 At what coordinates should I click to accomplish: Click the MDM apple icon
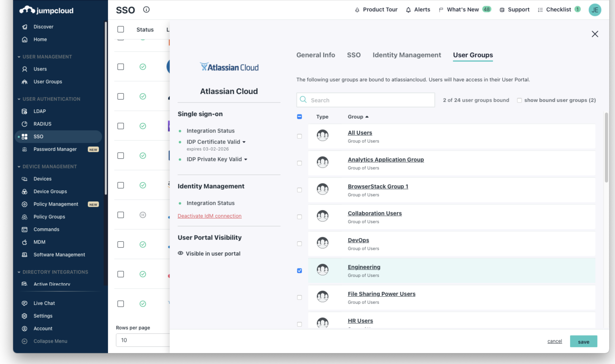pyautogui.click(x=24, y=242)
